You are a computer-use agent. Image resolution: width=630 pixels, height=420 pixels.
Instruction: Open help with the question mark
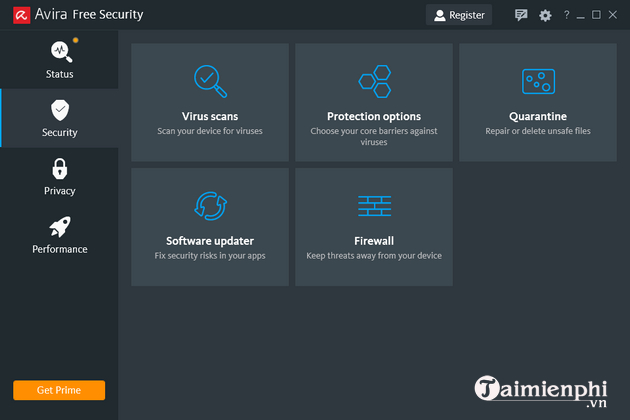567,15
